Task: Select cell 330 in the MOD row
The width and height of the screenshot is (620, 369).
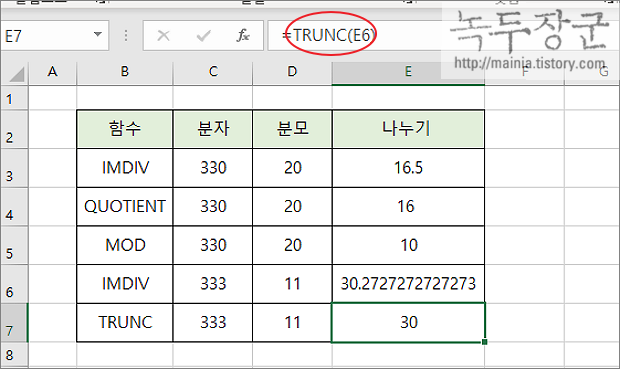Action: (x=213, y=245)
